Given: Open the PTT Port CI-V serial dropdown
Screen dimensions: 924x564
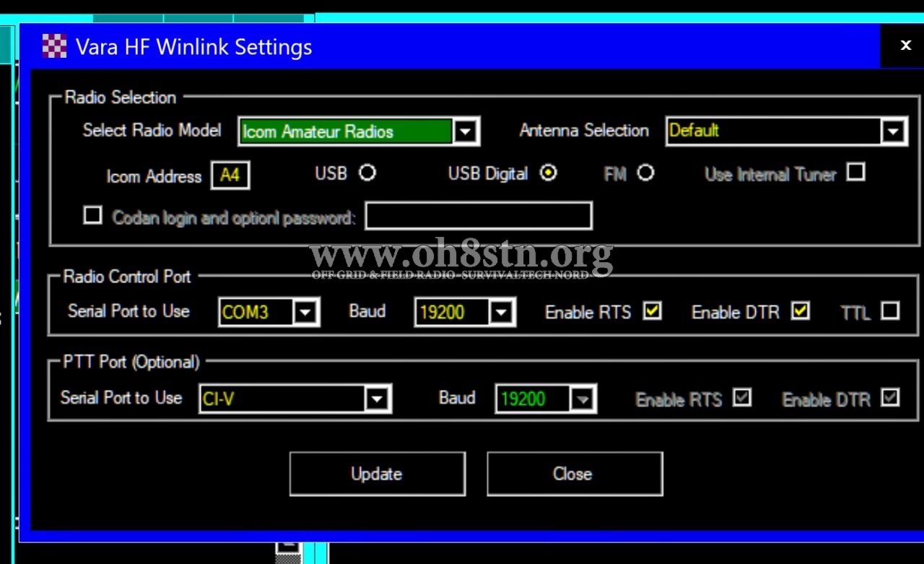Looking at the screenshot, I should [376, 399].
